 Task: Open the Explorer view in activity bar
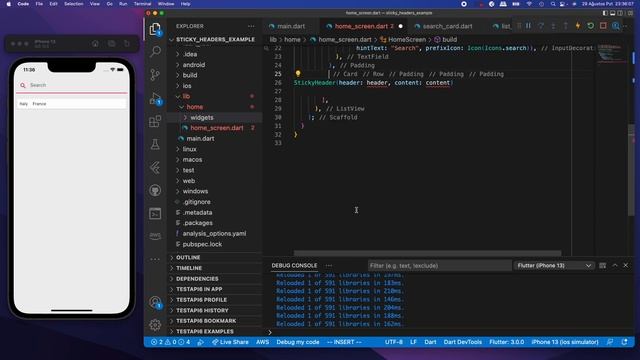[155, 29]
